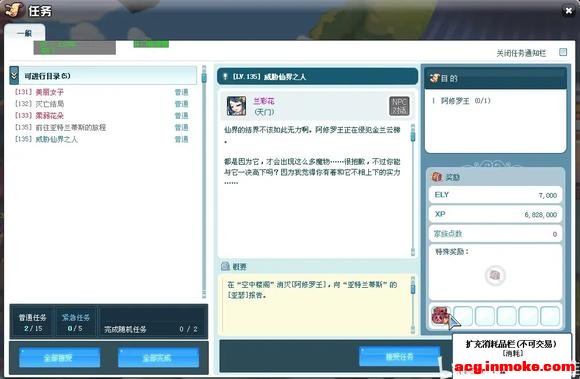Click the (天门) location text
The width and height of the screenshot is (580, 379).
click(264, 112)
